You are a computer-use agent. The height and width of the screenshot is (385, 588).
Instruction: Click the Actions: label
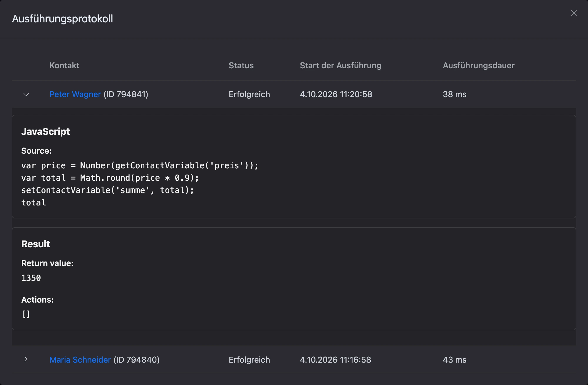(x=37, y=300)
